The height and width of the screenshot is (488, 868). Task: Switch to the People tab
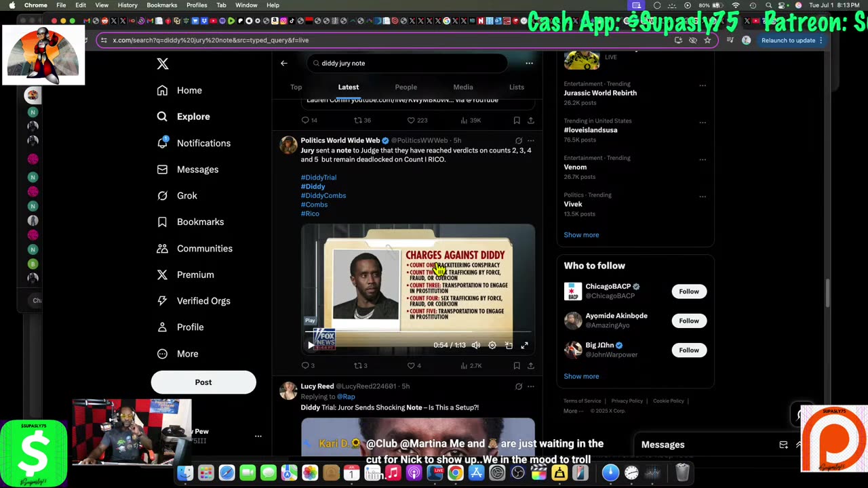[x=406, y=87]
